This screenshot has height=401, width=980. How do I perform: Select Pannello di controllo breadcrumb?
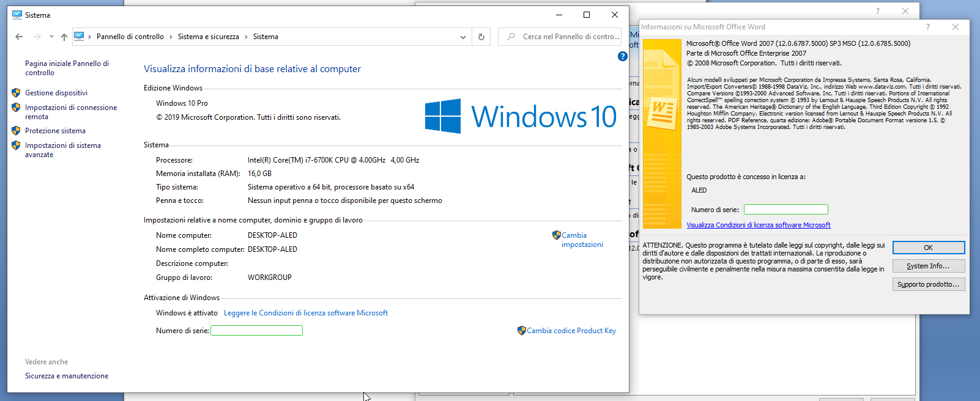[x=130, y=37]
